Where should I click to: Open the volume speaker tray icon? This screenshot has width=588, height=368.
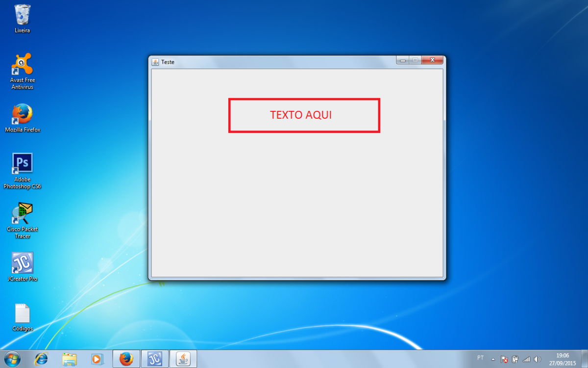click(537, 359)
